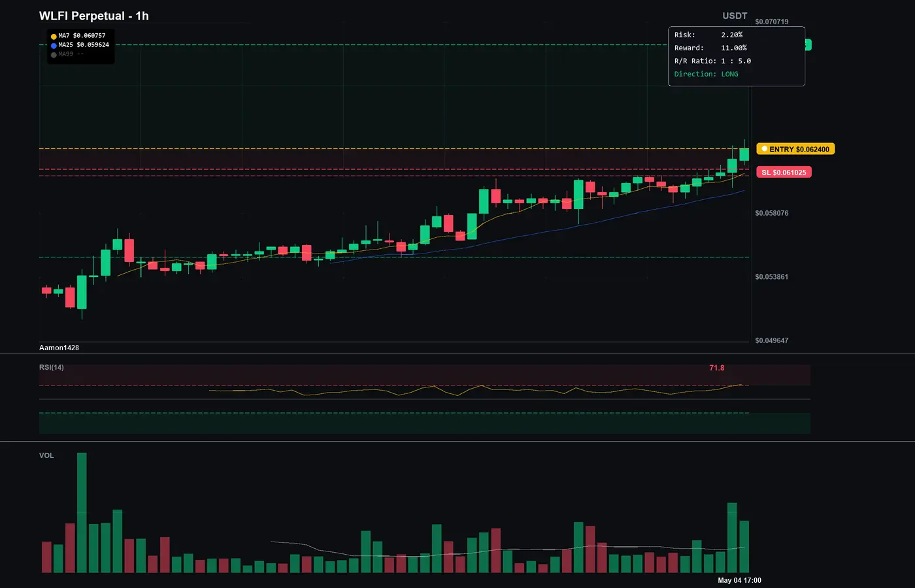
Task: Click the WLFI Perpetual - 1h chart title
Action: pyautogui.click(x=94, y=16)
